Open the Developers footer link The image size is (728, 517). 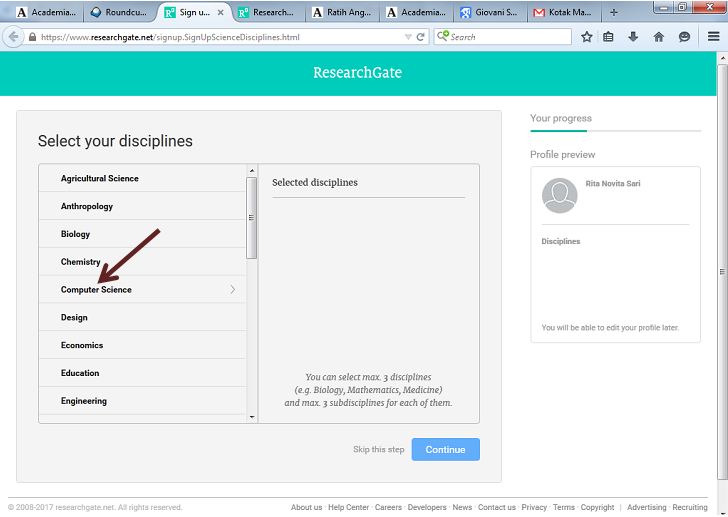click(x=427, y=507)
